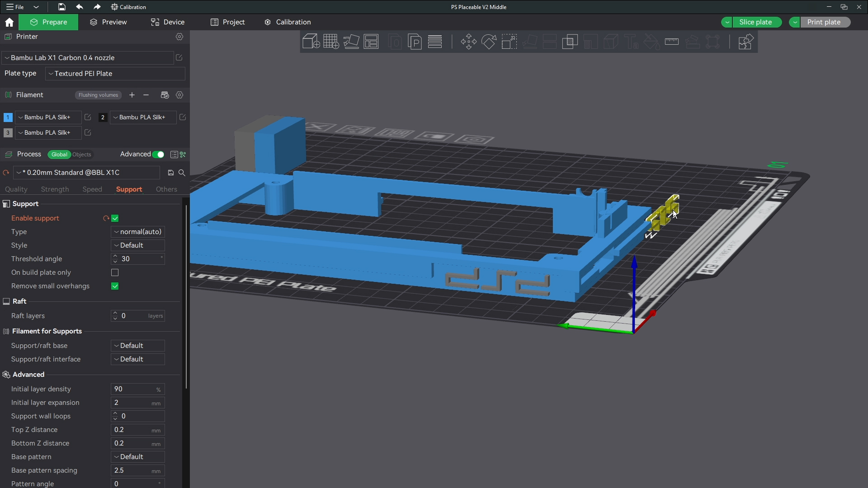Click the Slice plate button
The height and width of the screenshot is (488, 868).
pyautogui.click(x=755, y=22)
